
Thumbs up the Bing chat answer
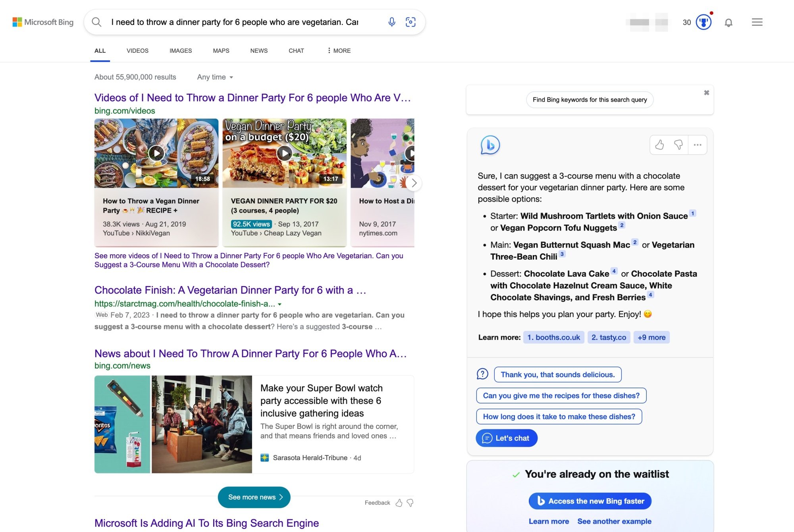point(659,145)
